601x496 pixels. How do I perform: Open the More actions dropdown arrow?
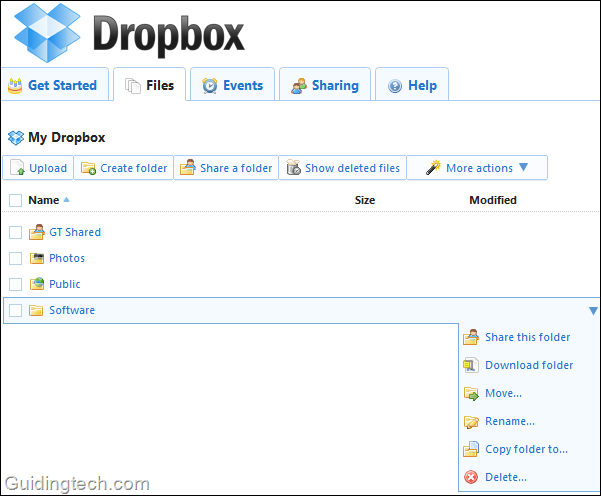pyautogui.click(x=523, y=167)
